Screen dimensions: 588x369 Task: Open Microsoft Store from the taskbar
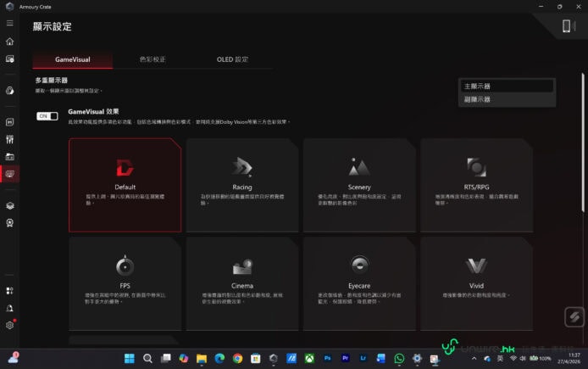tap(255, 359)
